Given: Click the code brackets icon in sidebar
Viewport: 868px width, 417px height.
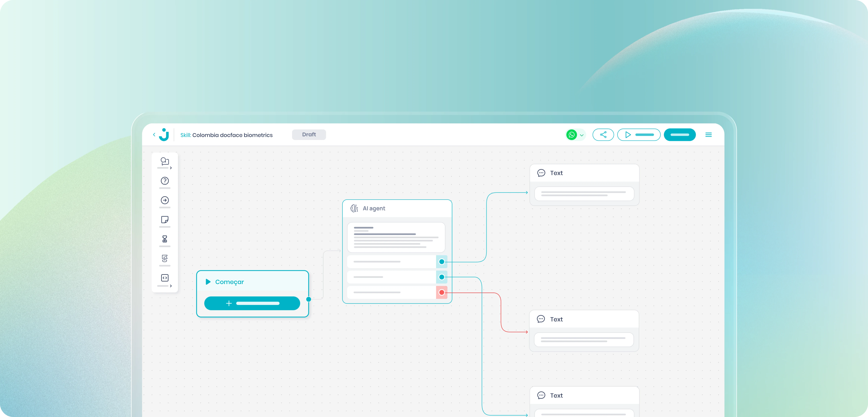Looking at the screenshot, I should point(165,278).
